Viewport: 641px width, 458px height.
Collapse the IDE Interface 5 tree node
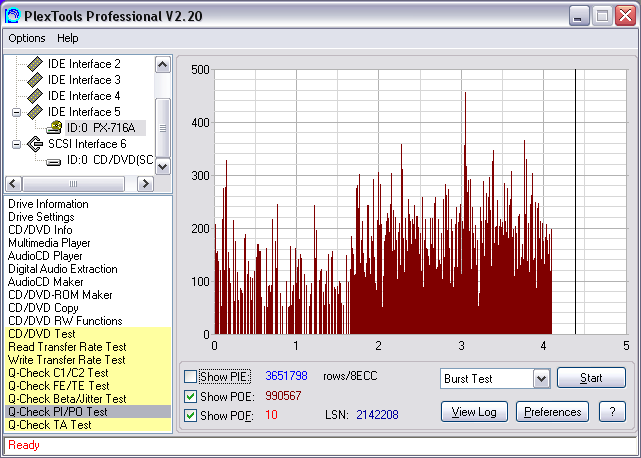[16, 112]
